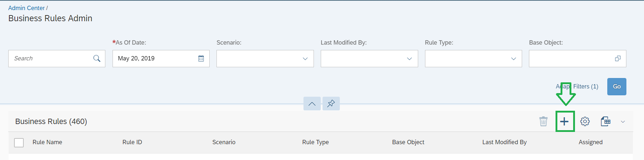Open the value help icon for Base Object
Viewport: 644px width, 160px height.
pos(618,58)
